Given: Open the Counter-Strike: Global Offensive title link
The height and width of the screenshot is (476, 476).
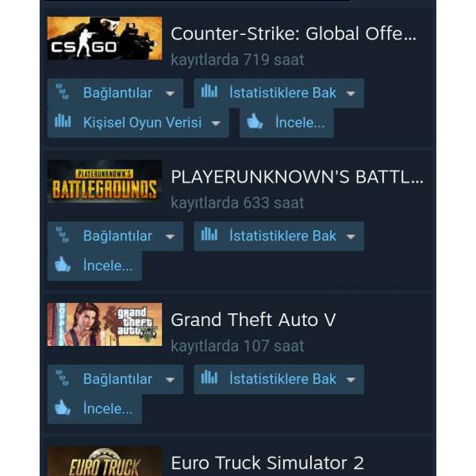Looking at the screenshot, I should 294,33.
